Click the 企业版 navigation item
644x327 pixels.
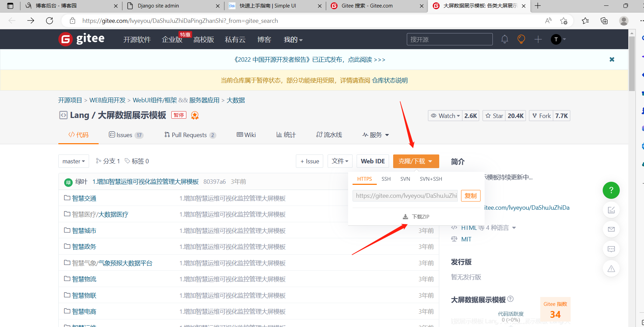tap(172, 40)
